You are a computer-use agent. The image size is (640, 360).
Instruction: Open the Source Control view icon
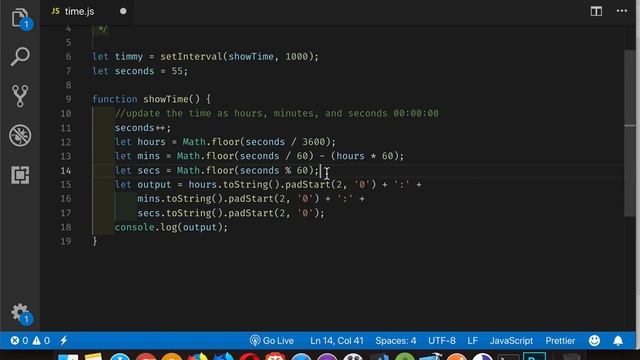pyautogui.click(x=20, y=96)
